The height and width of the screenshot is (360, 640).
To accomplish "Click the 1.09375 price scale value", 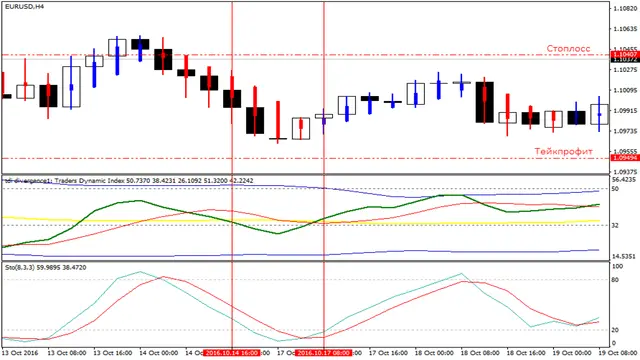I will pos(625,171).
